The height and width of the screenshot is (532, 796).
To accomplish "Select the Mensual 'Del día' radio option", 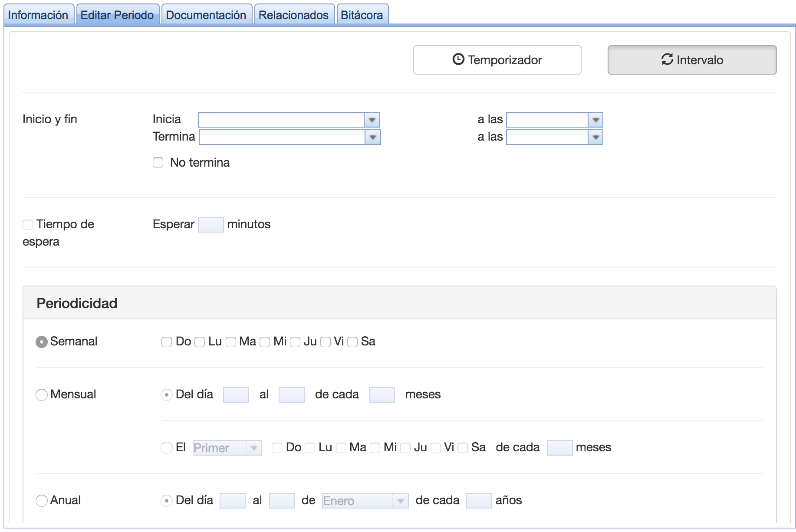I will pyautogui.click(x=167, y=395).
